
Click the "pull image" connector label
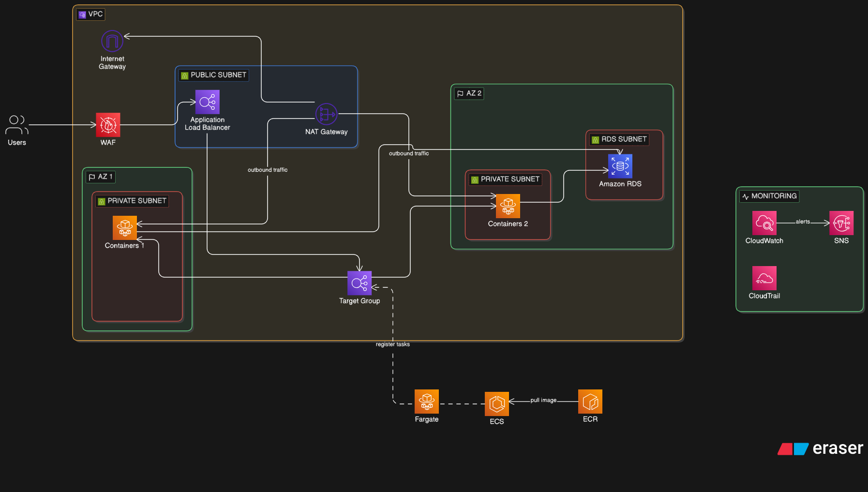[x=543, y=400]
